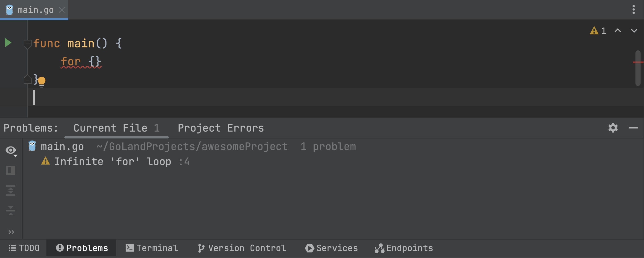Expand all problems in tree
This screenshot has height=258, width=644.
pyautogui.click(x=11, y=190)
